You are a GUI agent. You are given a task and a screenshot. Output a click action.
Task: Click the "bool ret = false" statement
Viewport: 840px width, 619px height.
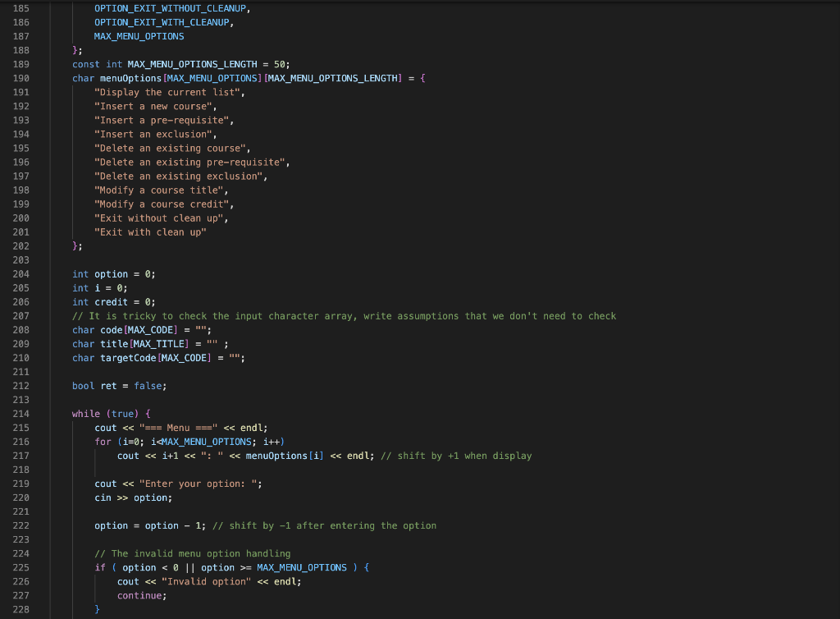click(x=120, y=386)
